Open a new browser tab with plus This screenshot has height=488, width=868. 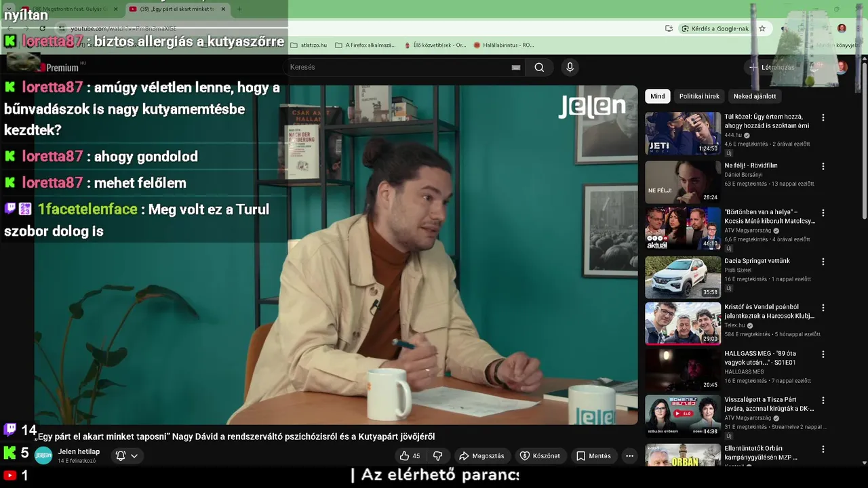click(x=239, y=9)
